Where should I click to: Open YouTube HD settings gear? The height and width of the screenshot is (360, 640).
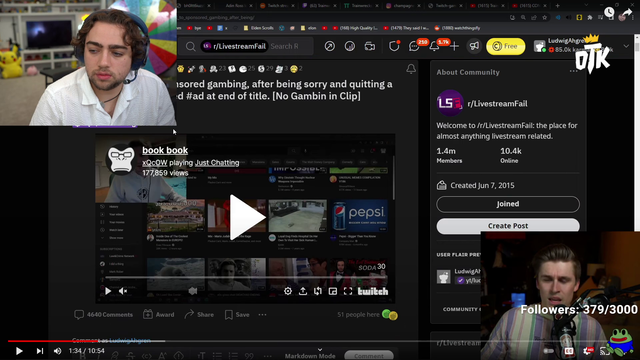(588, 351)
